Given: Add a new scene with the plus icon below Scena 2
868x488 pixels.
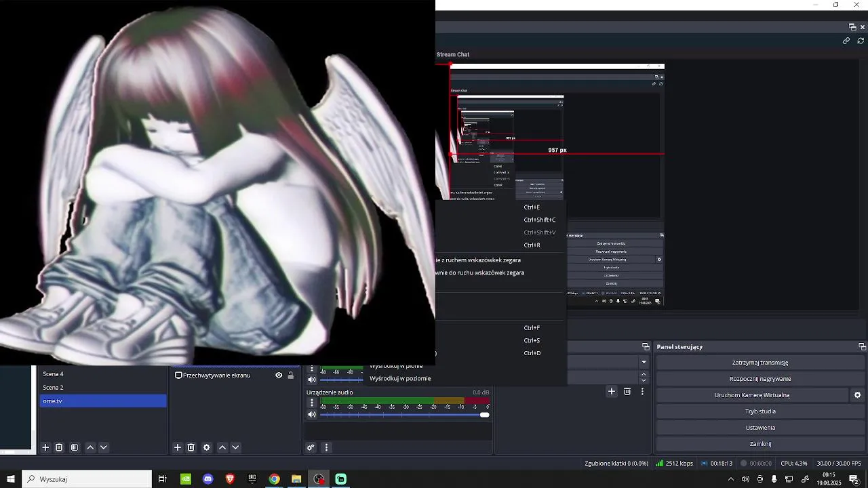Looking at the screenshot, I should [45, 447].
